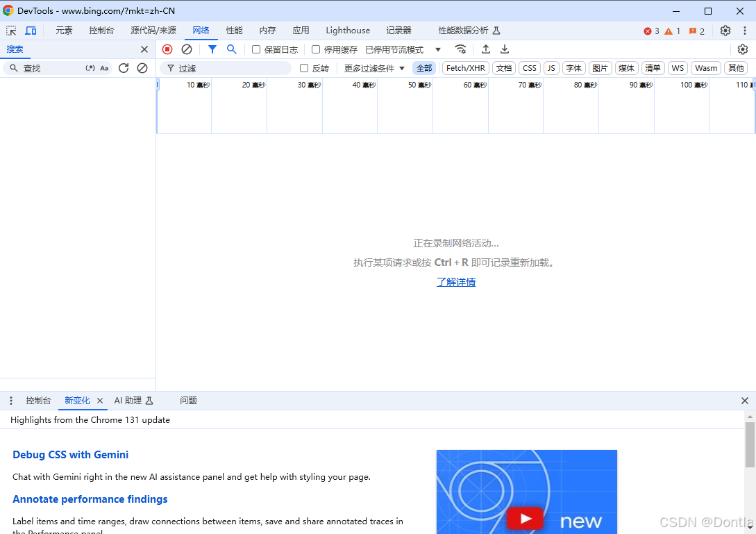Toggle the network filter funnel icon

click(212, 49)
